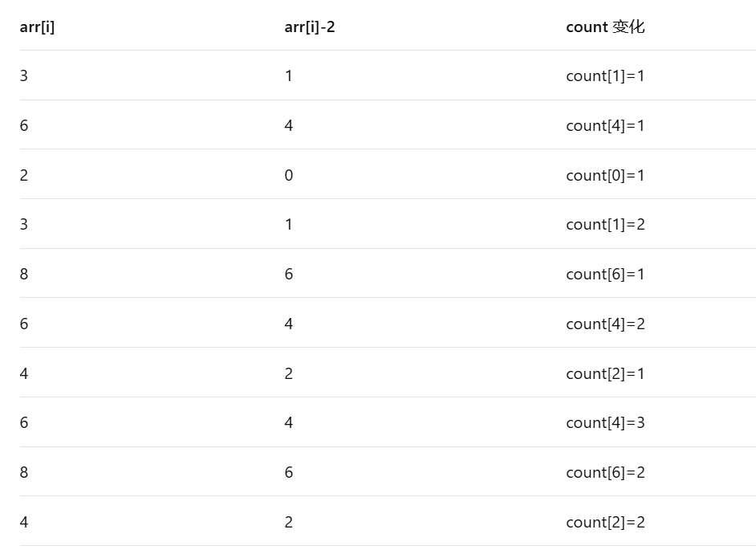Click the count[4]=3 cell

[x=605, y=422]
